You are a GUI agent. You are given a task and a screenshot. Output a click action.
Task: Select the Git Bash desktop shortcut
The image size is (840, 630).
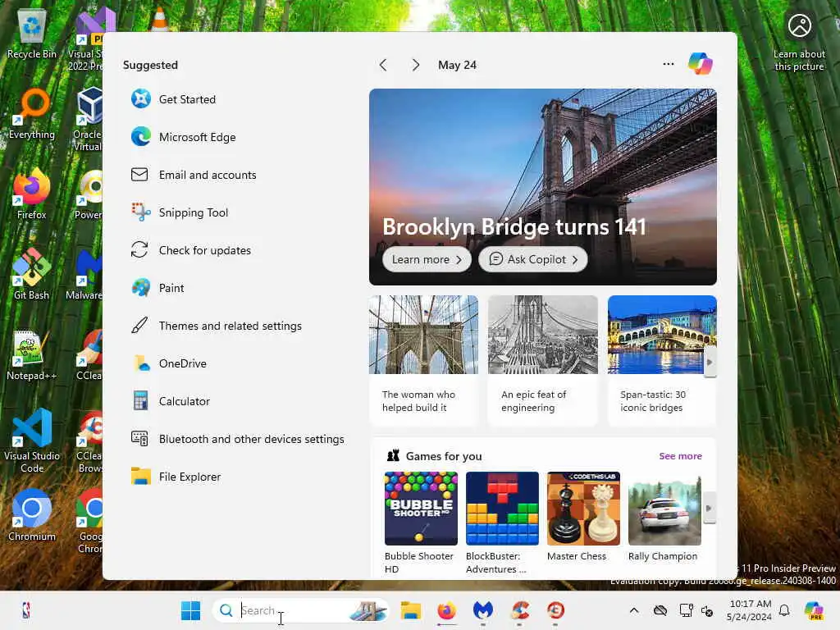[x=32, y=274]
